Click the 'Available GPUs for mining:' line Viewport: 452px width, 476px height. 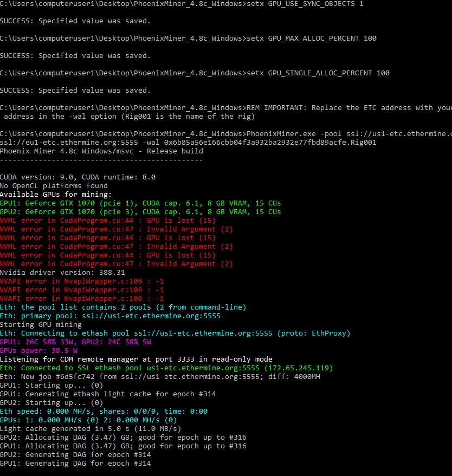click(x=56, y=195)
